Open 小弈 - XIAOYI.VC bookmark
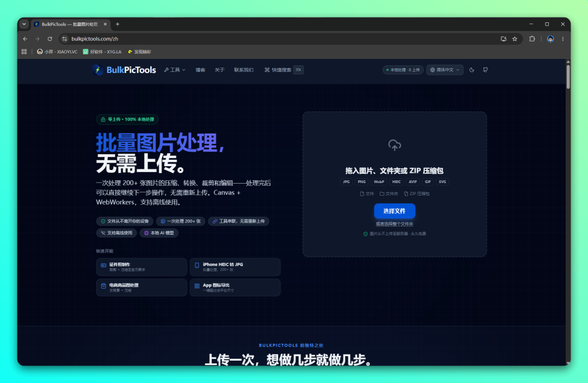The image size is (588, 383). pyautogui.click(x=57, y=52)
